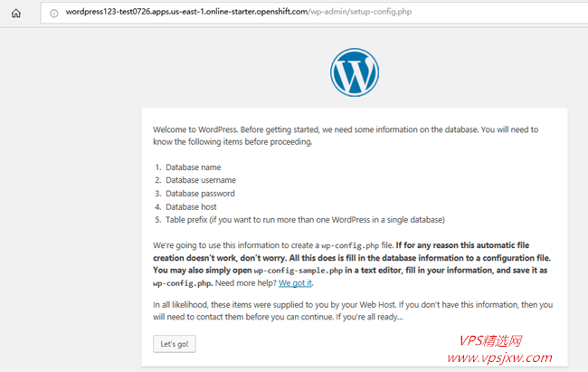Click the Let's go! button
This screenshot has width=588, height=372.
[175, 344]
